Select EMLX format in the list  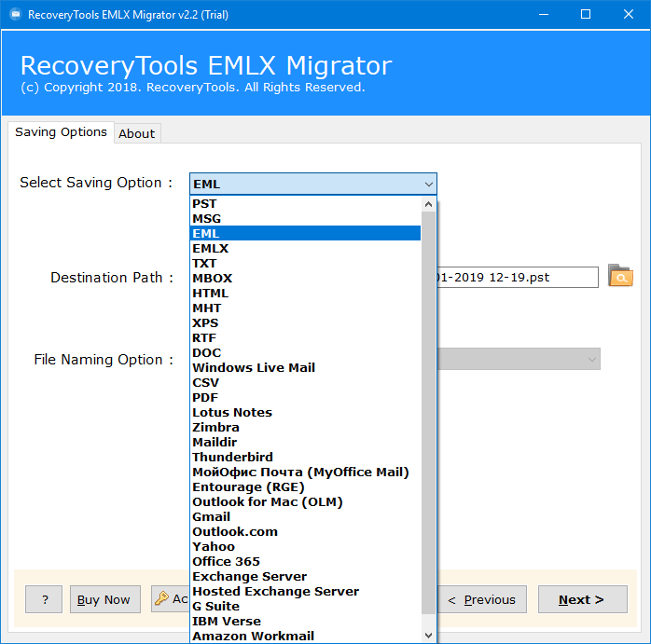coord(305,248)
